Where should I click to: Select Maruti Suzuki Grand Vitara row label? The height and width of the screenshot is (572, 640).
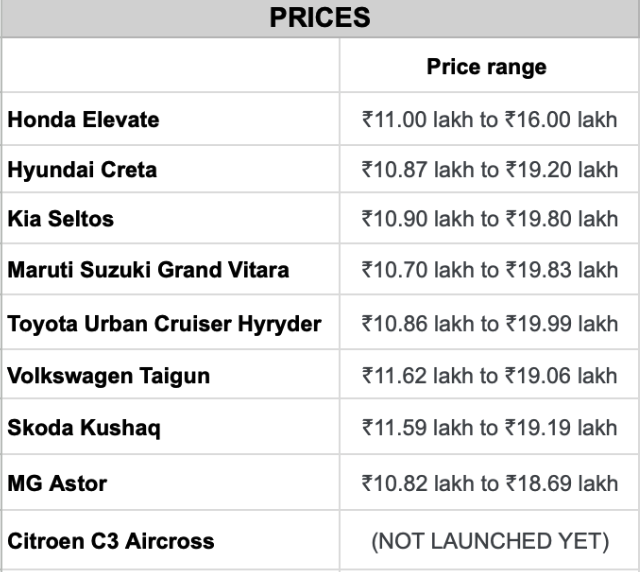coord(148,270)
